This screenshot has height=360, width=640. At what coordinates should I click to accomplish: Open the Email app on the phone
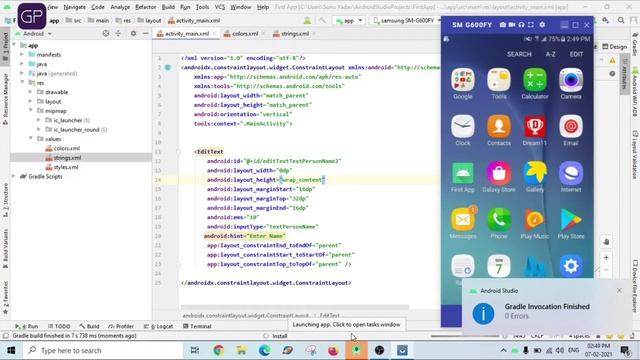(x=571, y=127)
